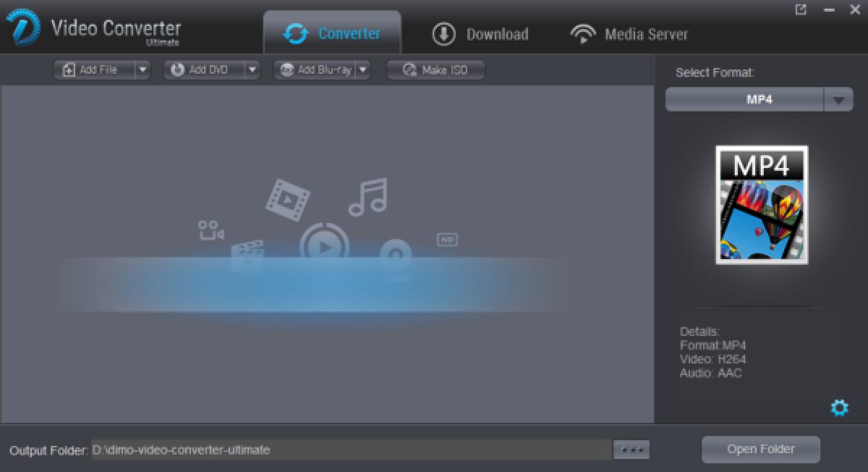Click the Media Server wireless icon
This screenshot has width=868, height=472.
(x=583, y=33)
